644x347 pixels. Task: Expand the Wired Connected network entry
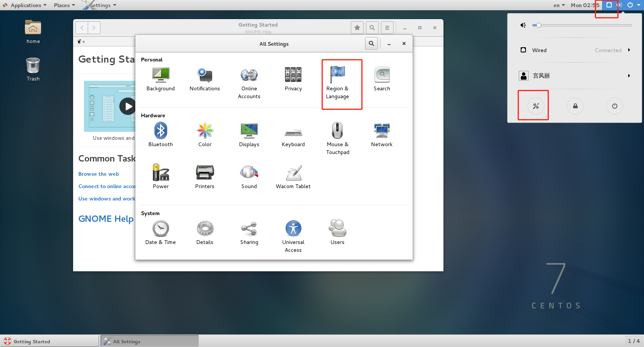point(629,50)
